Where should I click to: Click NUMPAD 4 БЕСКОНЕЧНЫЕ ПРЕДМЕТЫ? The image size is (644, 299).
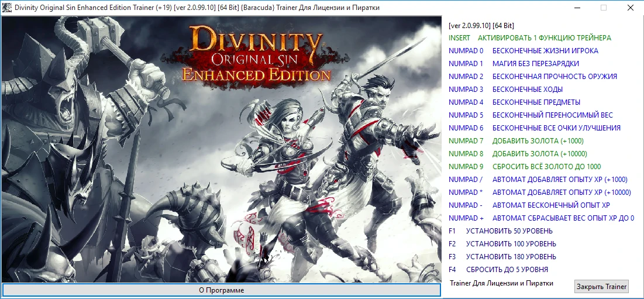coord(514,102)
